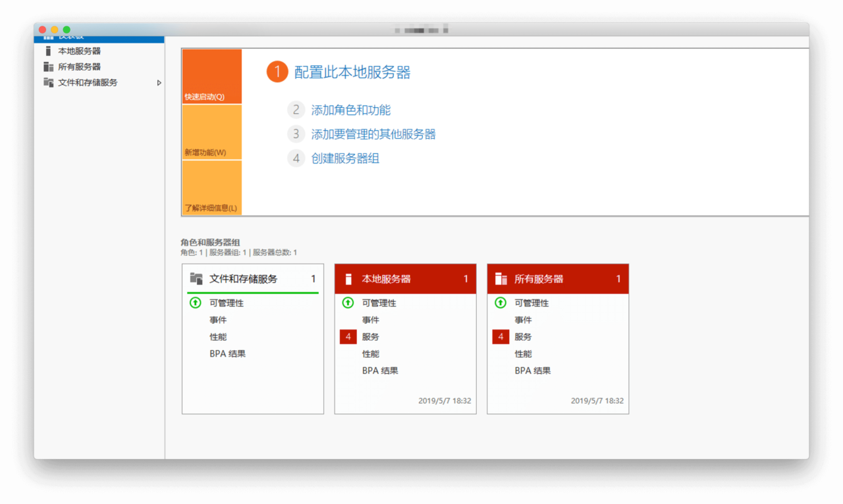Click 添加要管理的其他服务器 link
Image resolution: width=843 pixels, height=504 pixels.
(373, 134)
